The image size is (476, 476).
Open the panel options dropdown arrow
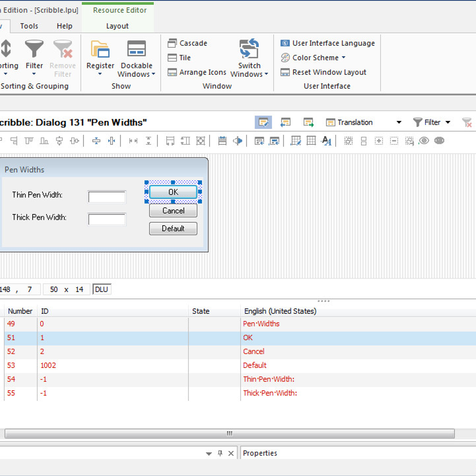(209, 454)
